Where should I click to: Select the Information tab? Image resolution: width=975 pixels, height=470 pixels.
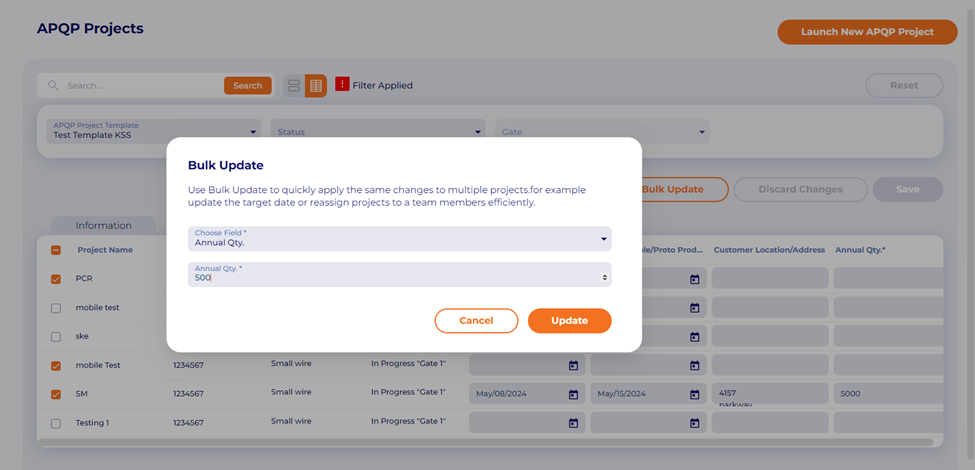point(103,225)
